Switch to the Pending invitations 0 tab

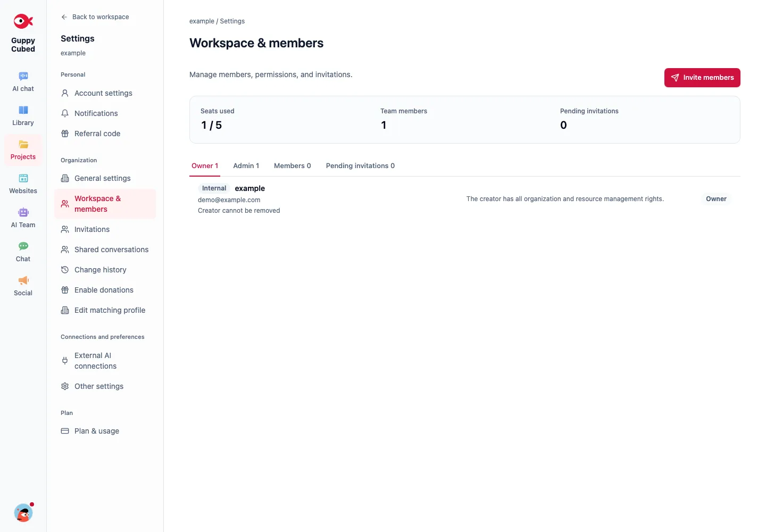361,166
